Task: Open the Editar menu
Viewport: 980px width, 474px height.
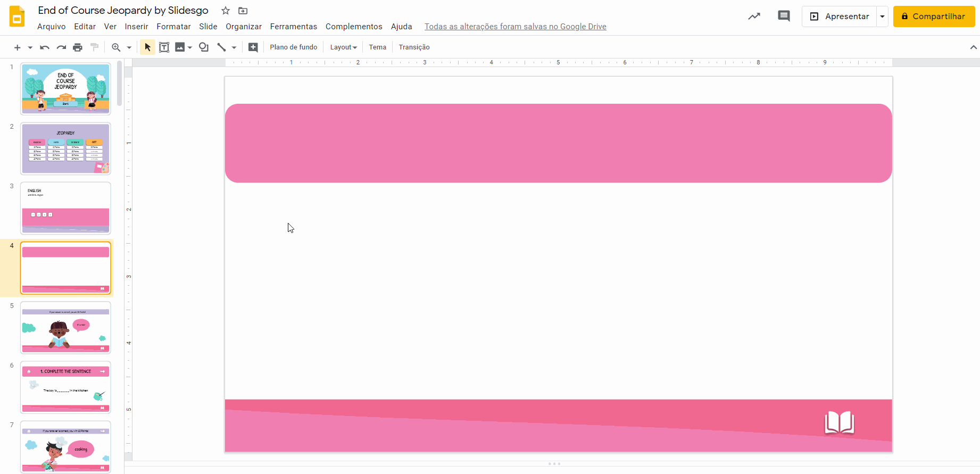Action: coord(85,27)
